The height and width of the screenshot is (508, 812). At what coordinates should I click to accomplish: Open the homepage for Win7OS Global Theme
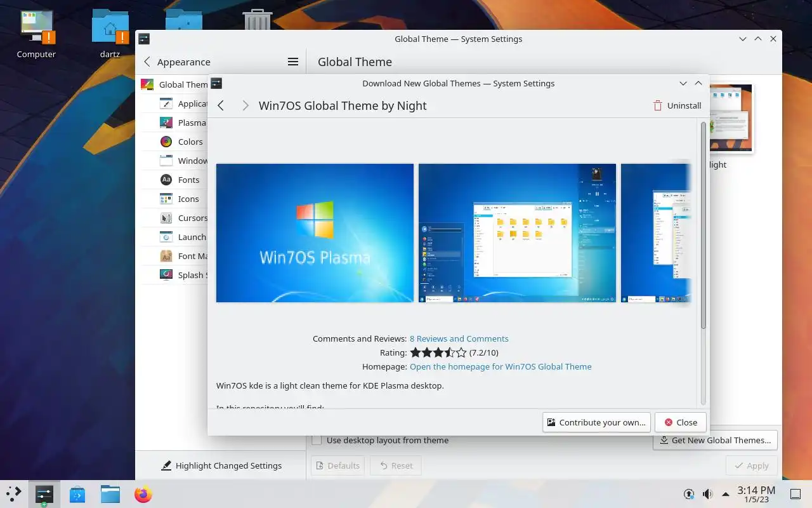click(501, 366)
